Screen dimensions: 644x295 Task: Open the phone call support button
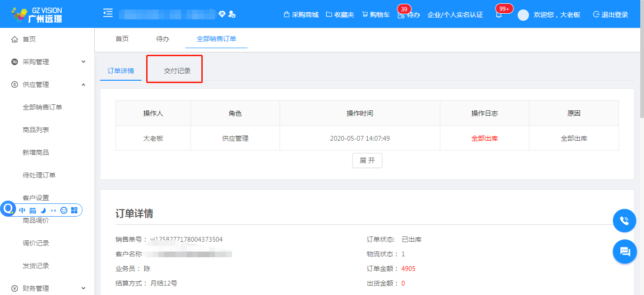(x=625, y=220)
